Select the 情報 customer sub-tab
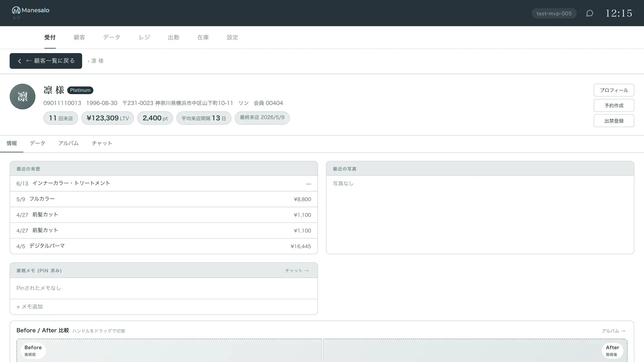Screen dimensions: 644x362 [x=12, y=143]
